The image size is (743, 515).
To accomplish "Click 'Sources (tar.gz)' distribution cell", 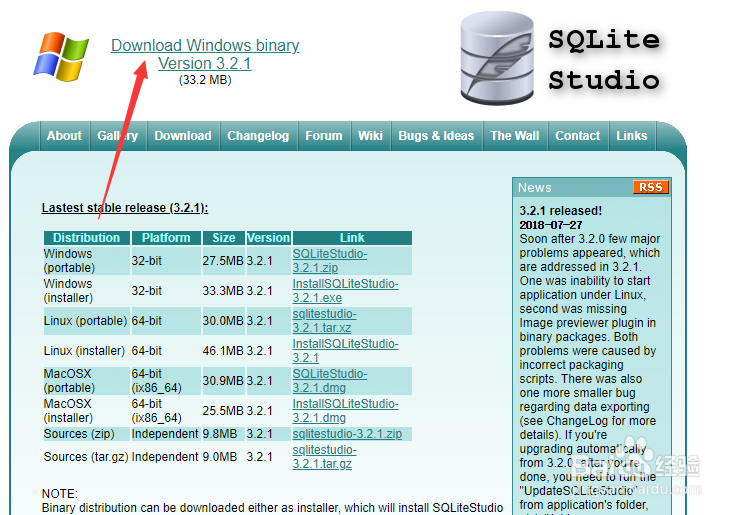I will coord(86,457).
